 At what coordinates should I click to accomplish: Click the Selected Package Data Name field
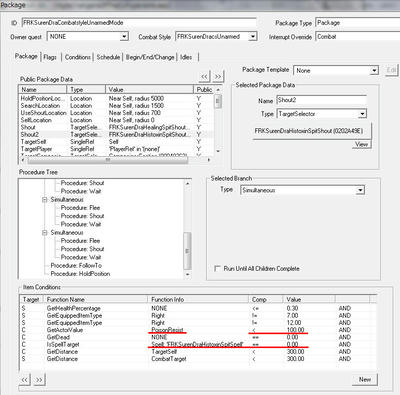click(x=321, y=100)
